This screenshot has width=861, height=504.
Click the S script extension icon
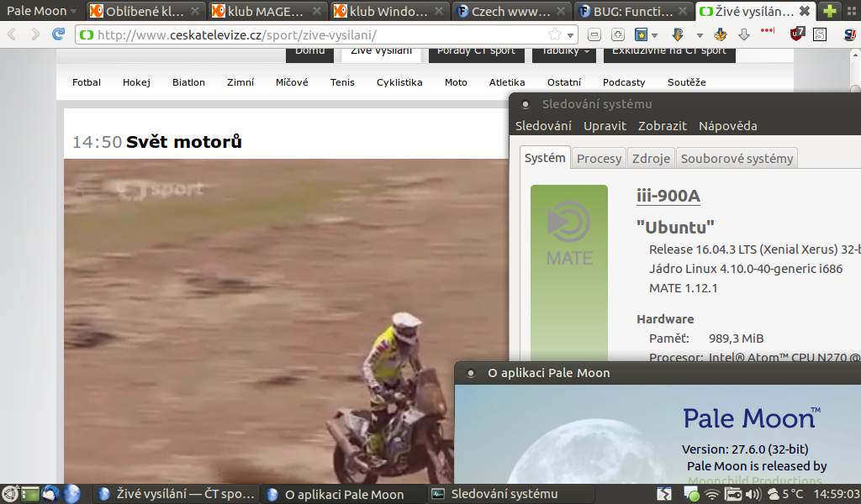click(x=820, y=34)
